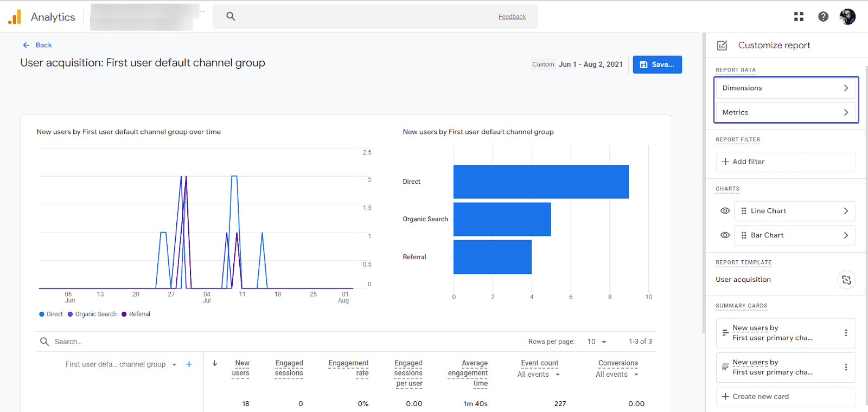Toggle Direct series in legend
Screen dimensions: 868x412
pos(51,314)
